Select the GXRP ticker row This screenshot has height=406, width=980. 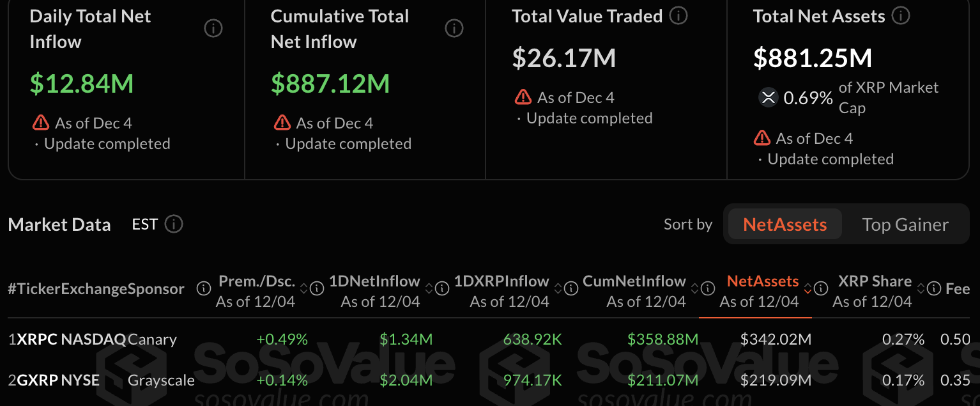[x=40, y=380]
